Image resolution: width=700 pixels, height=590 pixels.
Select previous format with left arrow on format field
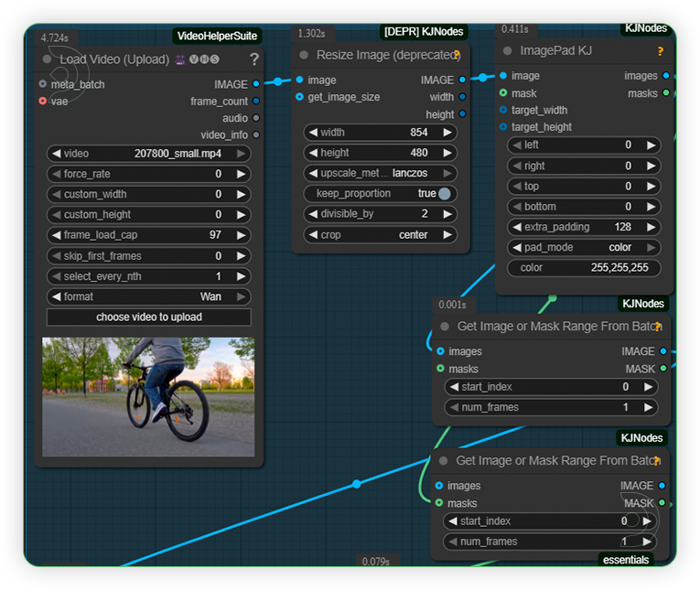pyautogui.click(x=56, y=296)
